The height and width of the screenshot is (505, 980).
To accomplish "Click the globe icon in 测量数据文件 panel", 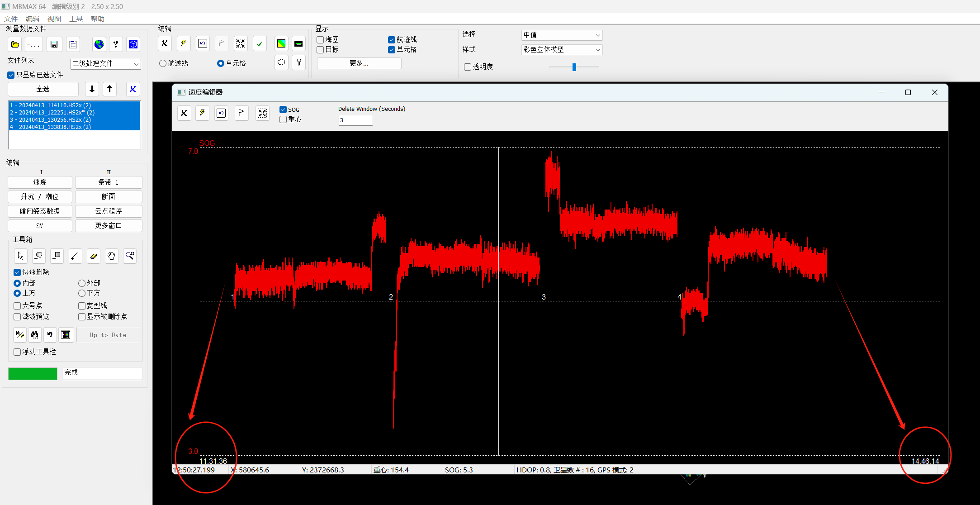I will tap(99, 44).
